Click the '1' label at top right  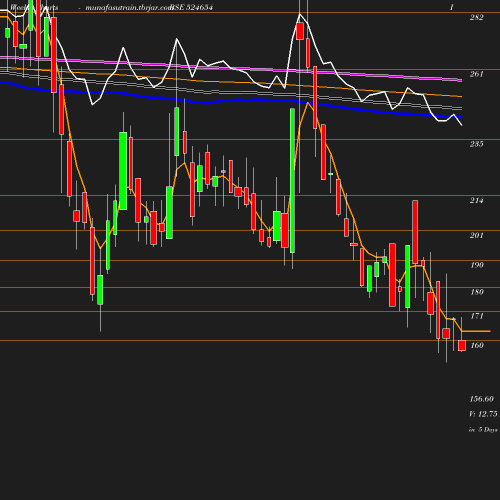click(451, 7)
